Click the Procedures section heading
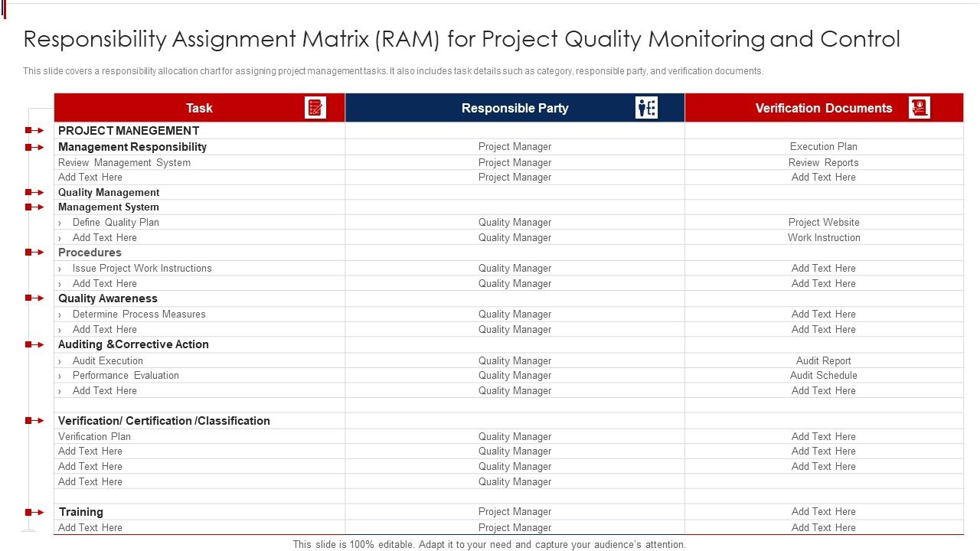The width and height of the screenshot is (980, 551). [90, 253]
